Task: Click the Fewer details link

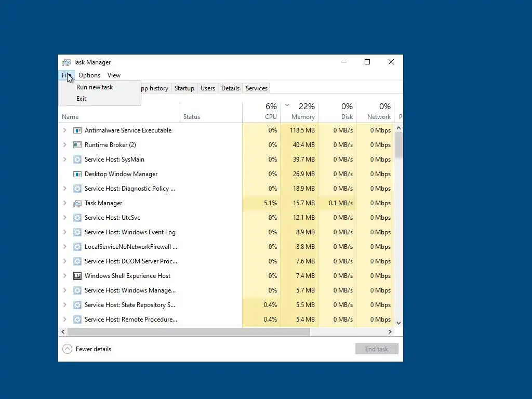Action: [x=94, y=349]
